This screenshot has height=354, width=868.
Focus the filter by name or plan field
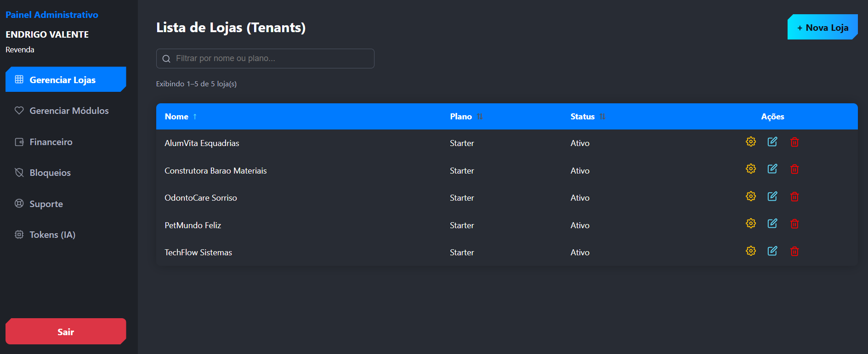click(265, 58)
